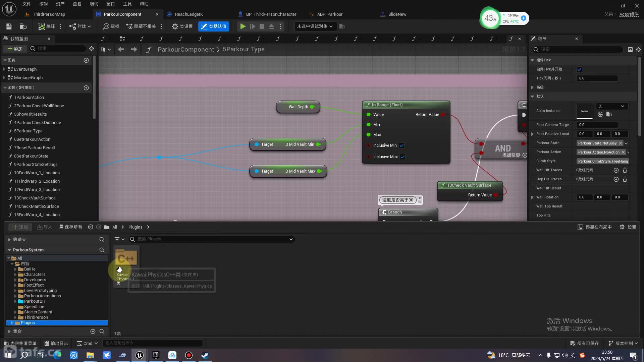The image size is (644, 362).
Task: Open Anim Instance asset dropdown
Action: pyautogui.click(x=612, y=106)
